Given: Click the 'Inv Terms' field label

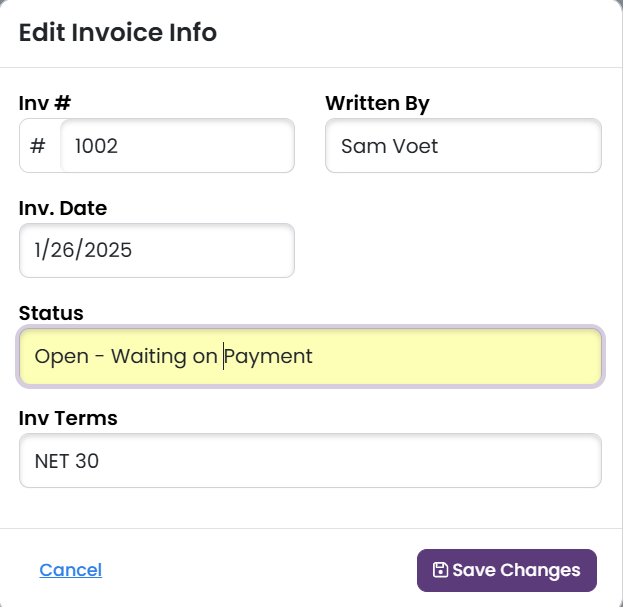Looking at the screenshot, I should point(68,418).
